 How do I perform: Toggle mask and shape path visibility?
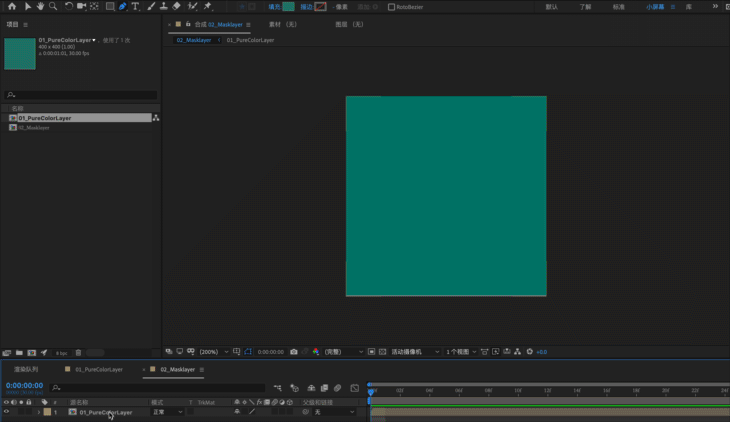(248, 352)
